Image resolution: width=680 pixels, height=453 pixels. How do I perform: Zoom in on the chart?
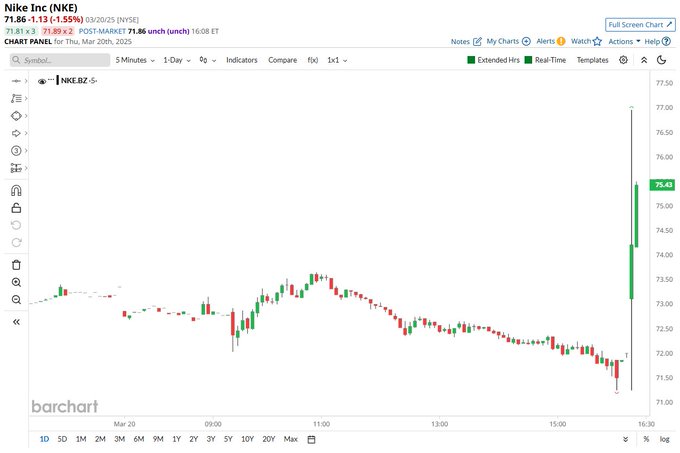tap(16, 283)
